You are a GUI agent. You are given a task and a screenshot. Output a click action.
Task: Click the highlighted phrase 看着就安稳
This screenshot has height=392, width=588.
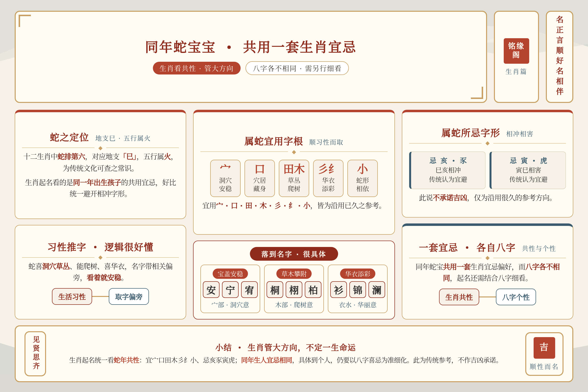[104, 278]
